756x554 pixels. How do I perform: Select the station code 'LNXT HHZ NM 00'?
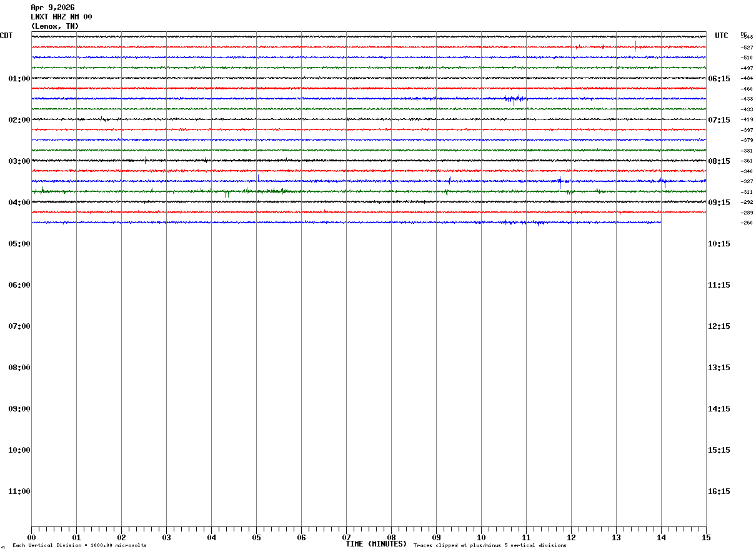(x=61, y=17)
